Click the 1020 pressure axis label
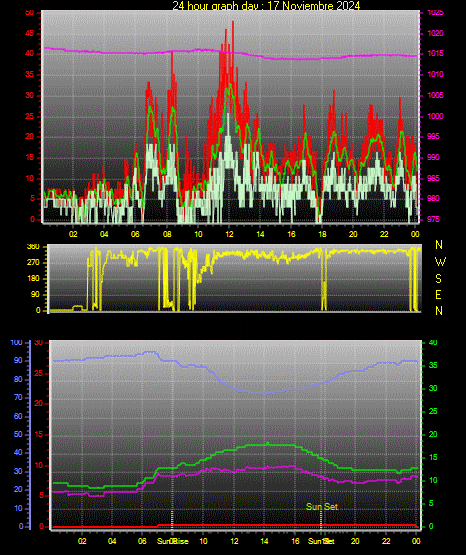Image resolution: width=466 pixels, height=555 pixels. pos(435,33)
